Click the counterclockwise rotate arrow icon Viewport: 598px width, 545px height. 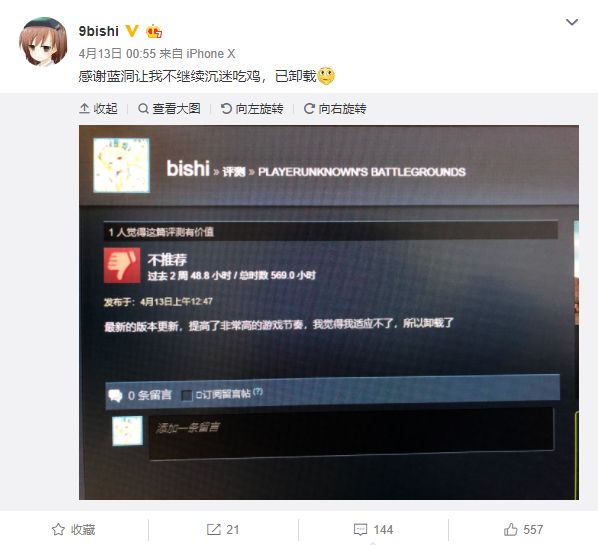tap(226, 109)
